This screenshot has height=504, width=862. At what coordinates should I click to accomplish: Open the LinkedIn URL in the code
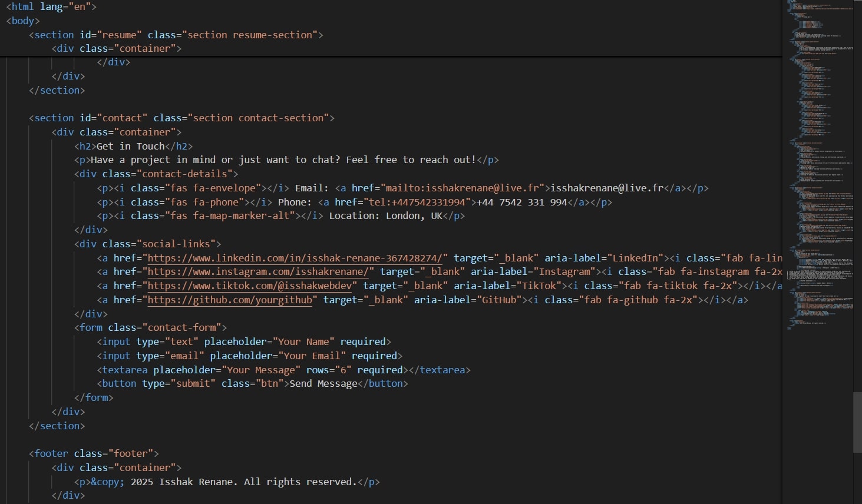coord(298,258)
